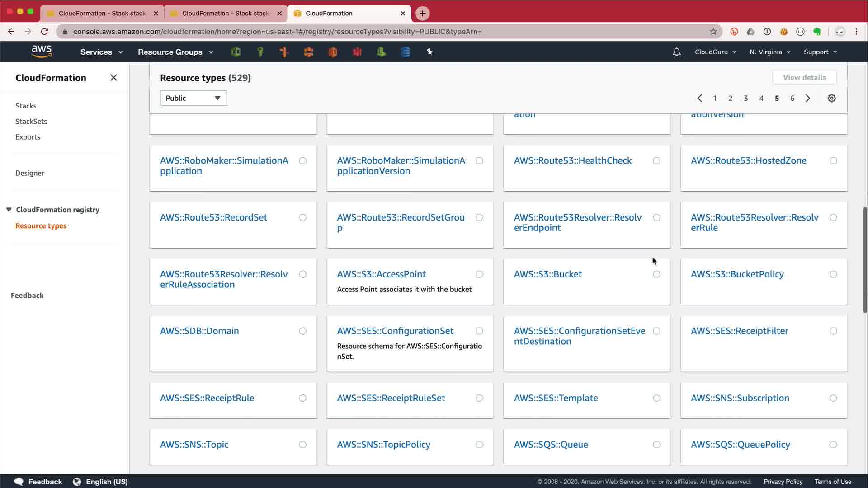The height and width of the screenshot is (488, 868).
Task: Click the pin shortcut icon in navbar
Action: pyautogui.click(x=429, y=52)
